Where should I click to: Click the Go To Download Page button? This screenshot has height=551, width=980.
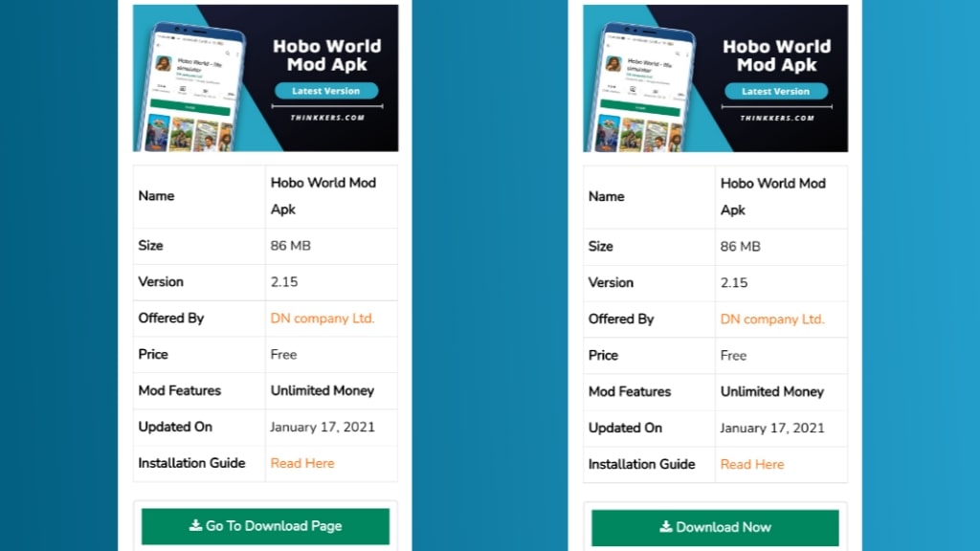pos(265,526)
